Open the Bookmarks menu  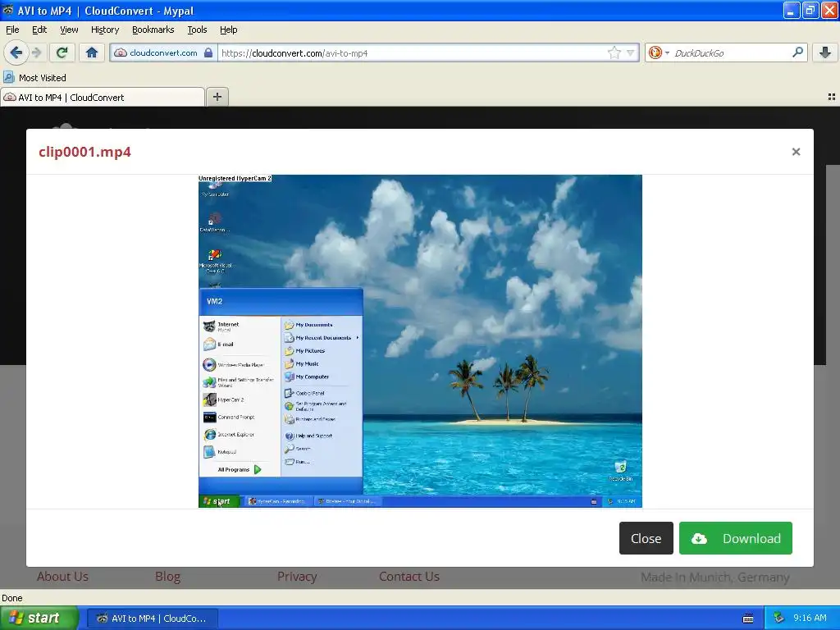pos(153,30)
